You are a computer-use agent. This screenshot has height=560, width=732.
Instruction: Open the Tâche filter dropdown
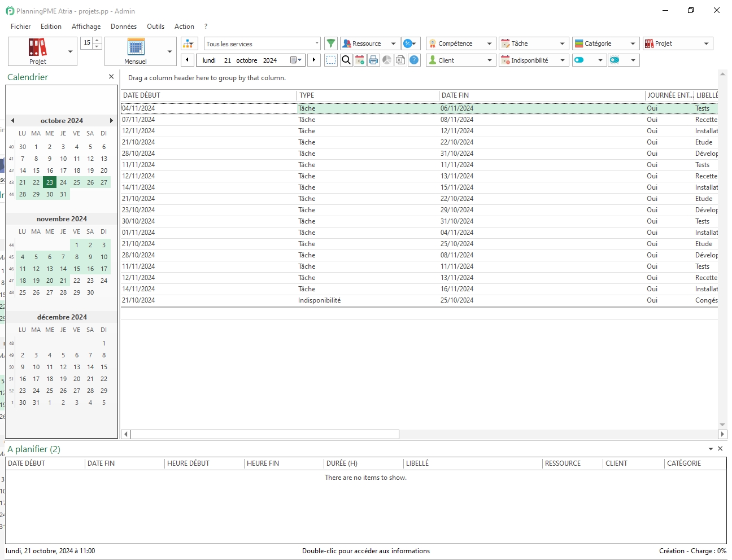click(534, 43)
